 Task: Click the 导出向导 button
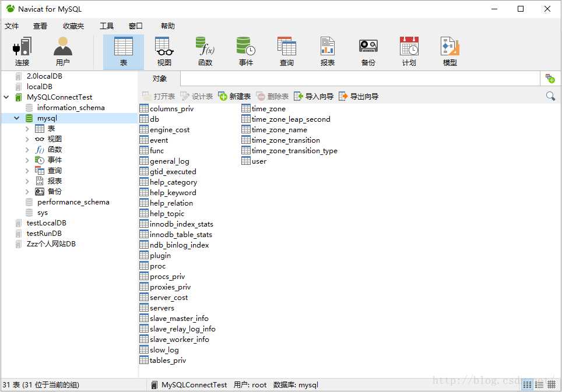click(359, 96)
